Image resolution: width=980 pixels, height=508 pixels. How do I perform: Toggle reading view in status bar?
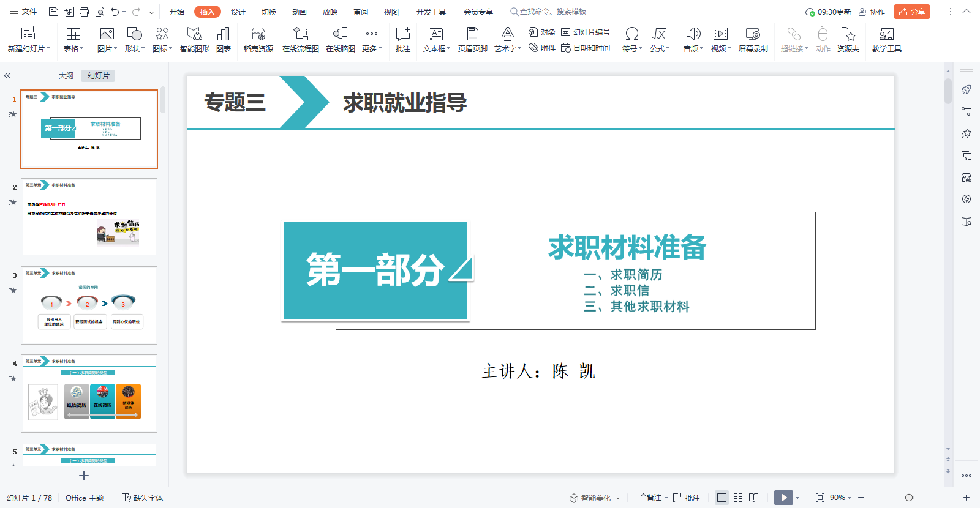point(754,498)
